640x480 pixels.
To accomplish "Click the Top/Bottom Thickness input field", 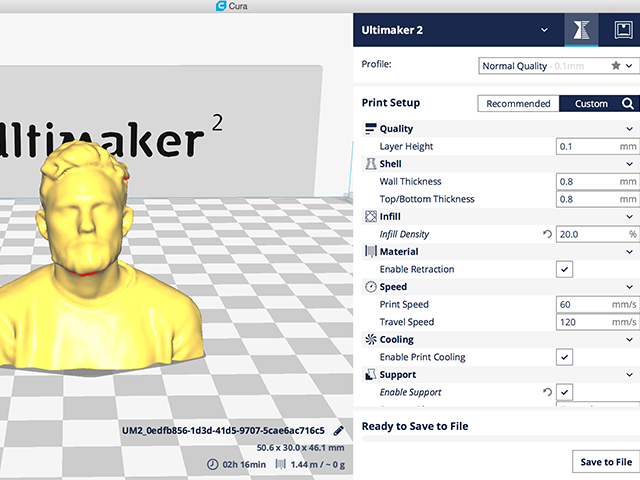I will click(x=598, y=199).
